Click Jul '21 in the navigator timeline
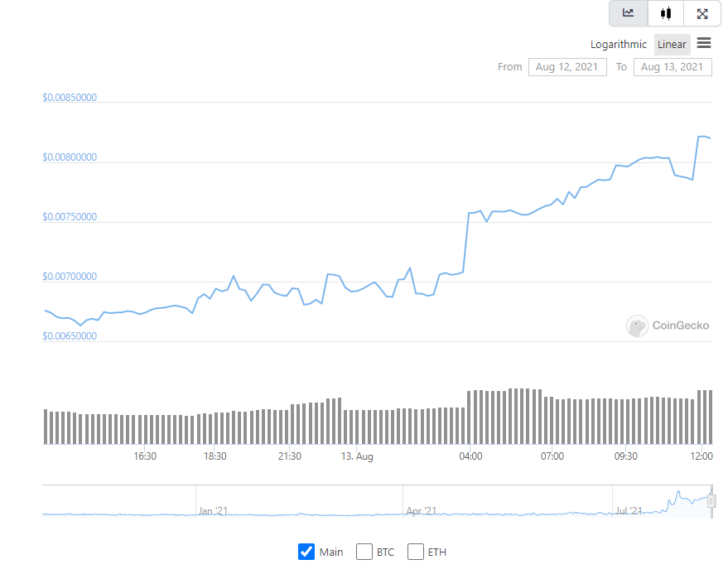 coord(629,511)
